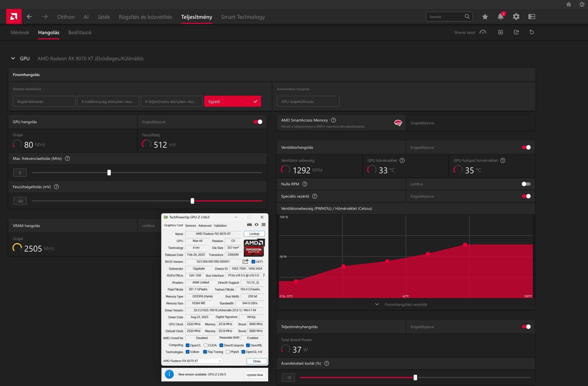Click Update Now in GPU-Z
The height and width of the screenshot is (386, 588).
pyautogui.click(x=255, y=375)
